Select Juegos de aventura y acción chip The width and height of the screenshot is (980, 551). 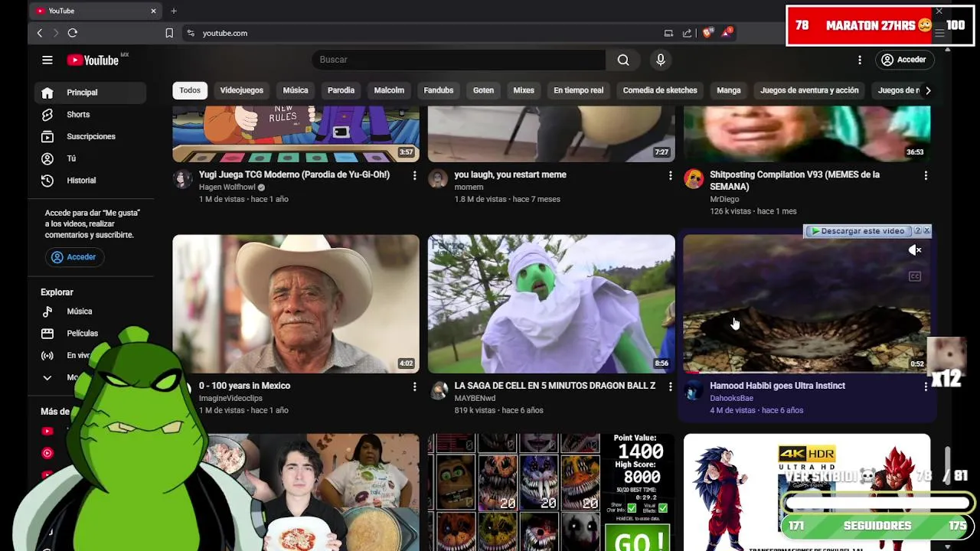pyautogui.click(x=809, y=90)
